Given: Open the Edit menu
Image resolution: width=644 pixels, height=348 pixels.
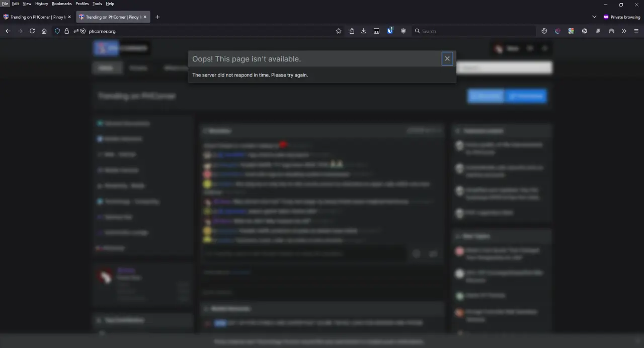Looking at the screenshot, I should (16, 4).
